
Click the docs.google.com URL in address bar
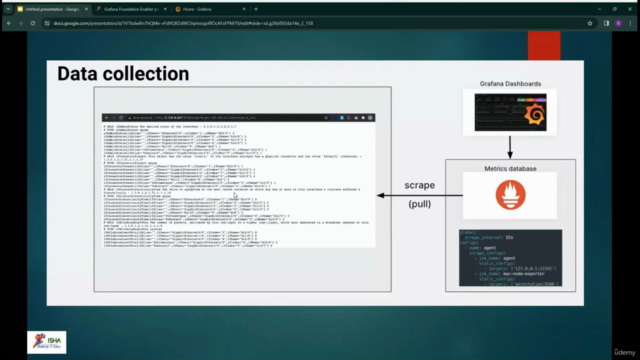(183, 23)
